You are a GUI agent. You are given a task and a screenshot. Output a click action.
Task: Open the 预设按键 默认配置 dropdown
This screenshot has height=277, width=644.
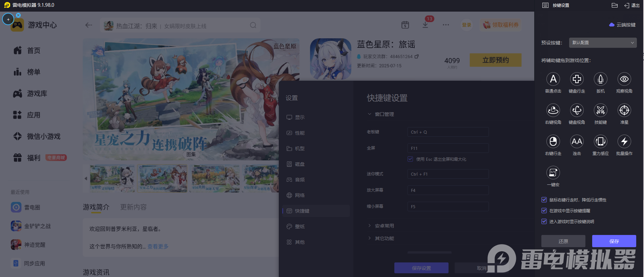click(x=603, y=43)
